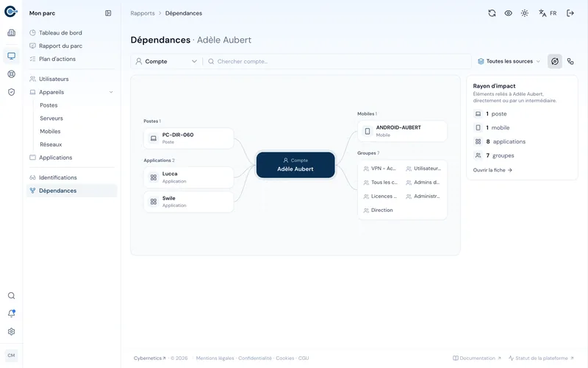Click the Swile application node
Image resolution: width=588 pixels, height=368 pixels.
coord(189,202)
